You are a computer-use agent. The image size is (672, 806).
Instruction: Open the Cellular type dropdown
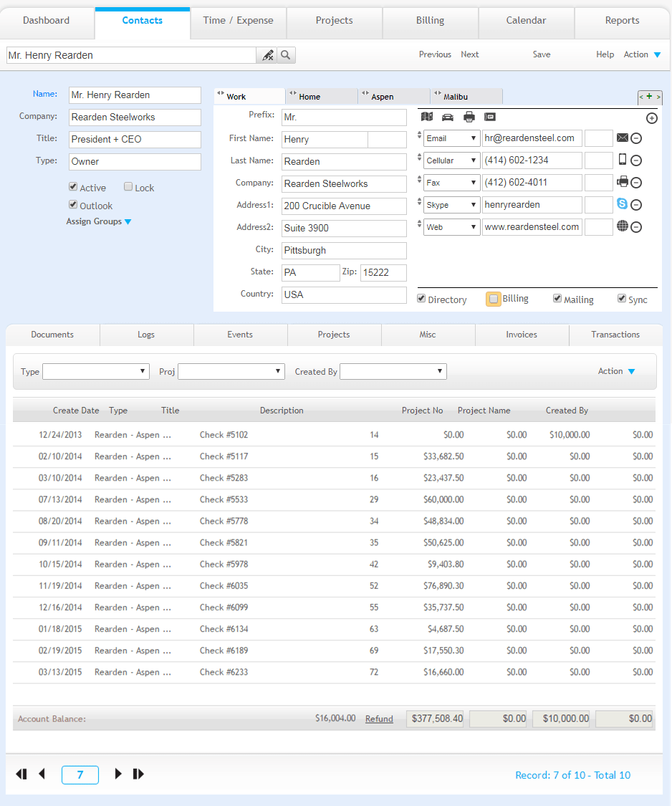pyautogui.click(x=451, y=160)
